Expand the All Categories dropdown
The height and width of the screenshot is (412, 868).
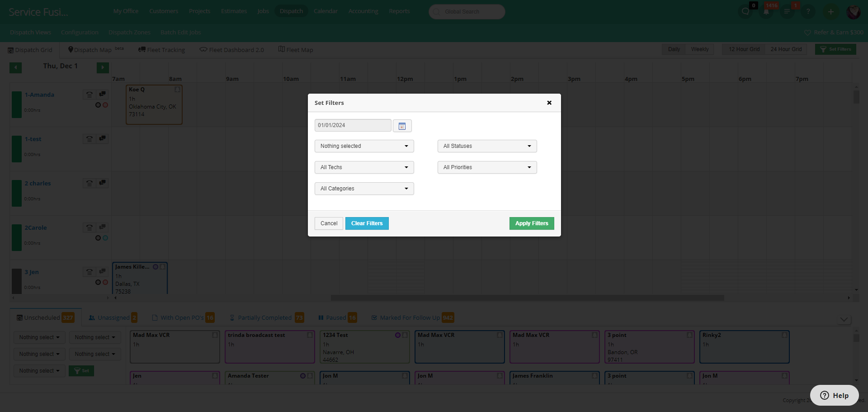click(x=364, y=189)
